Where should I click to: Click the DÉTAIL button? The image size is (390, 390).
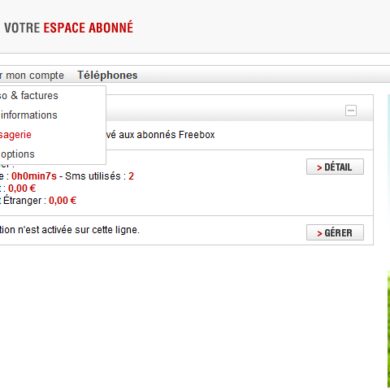coord(335,167)
